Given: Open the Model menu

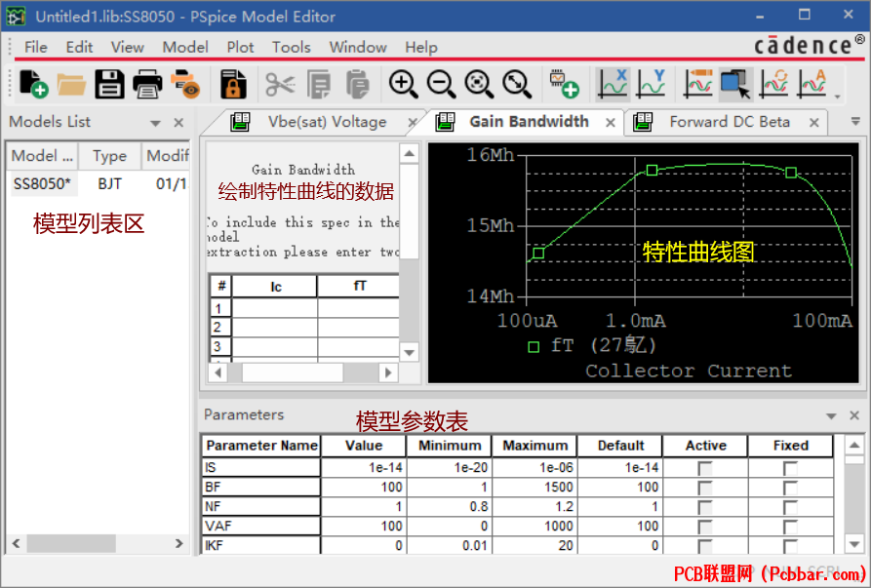Looking at the screenshot, I should pyautogui.click(x=185, y=47).
